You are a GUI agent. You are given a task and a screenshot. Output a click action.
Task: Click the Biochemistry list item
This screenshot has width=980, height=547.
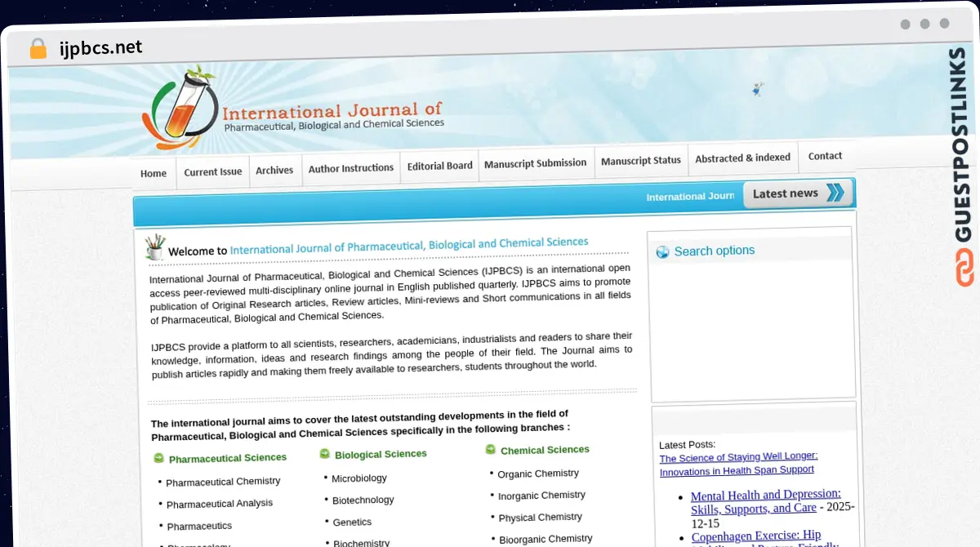point(362,542)
